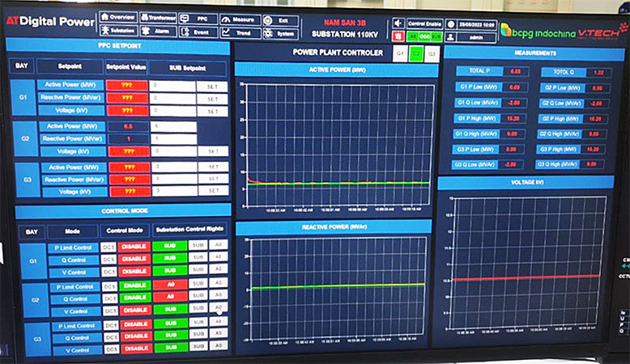This screenshot has height=364, width=630.
Task: Toggle G1 P Limit Control DISABLE state
Action: (x=134, y=245)
